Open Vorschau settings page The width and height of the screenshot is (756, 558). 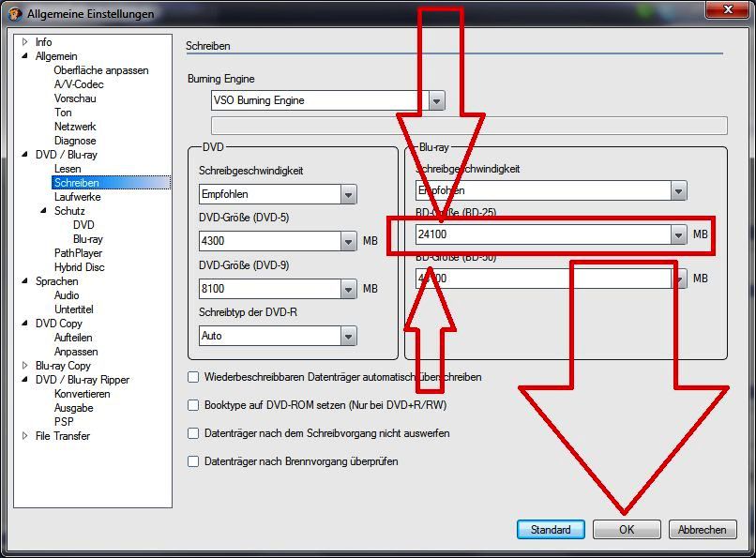point(75,98)
